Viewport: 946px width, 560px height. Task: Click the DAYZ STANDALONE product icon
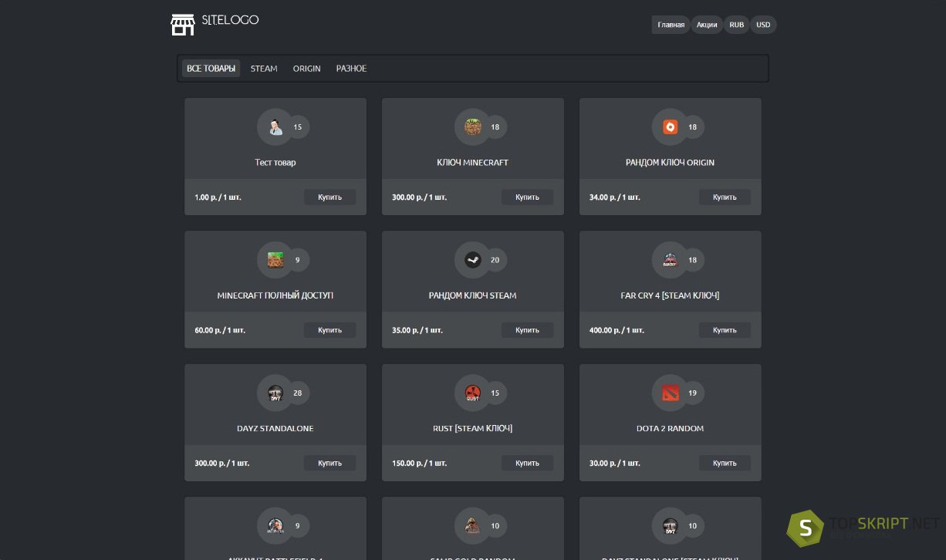(x=275, y=393)
